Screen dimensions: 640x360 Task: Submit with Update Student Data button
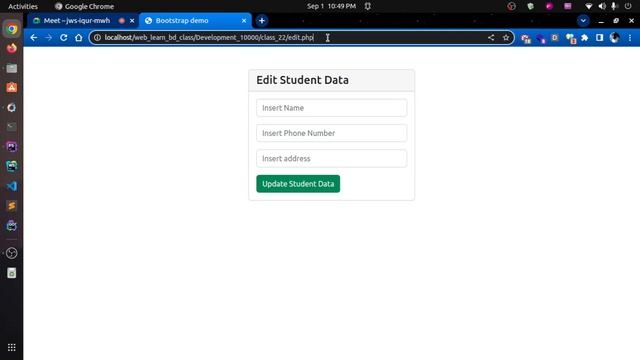coord(298,184)
